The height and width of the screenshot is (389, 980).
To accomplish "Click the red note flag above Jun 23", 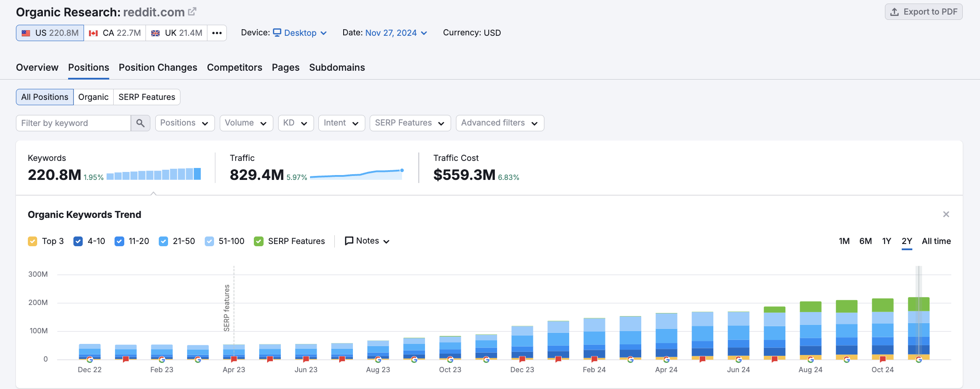I will pyautogui.click(x=306, y=359).
